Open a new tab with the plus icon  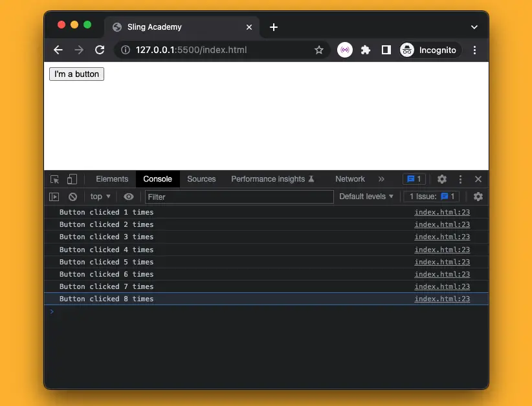(274, 27)
